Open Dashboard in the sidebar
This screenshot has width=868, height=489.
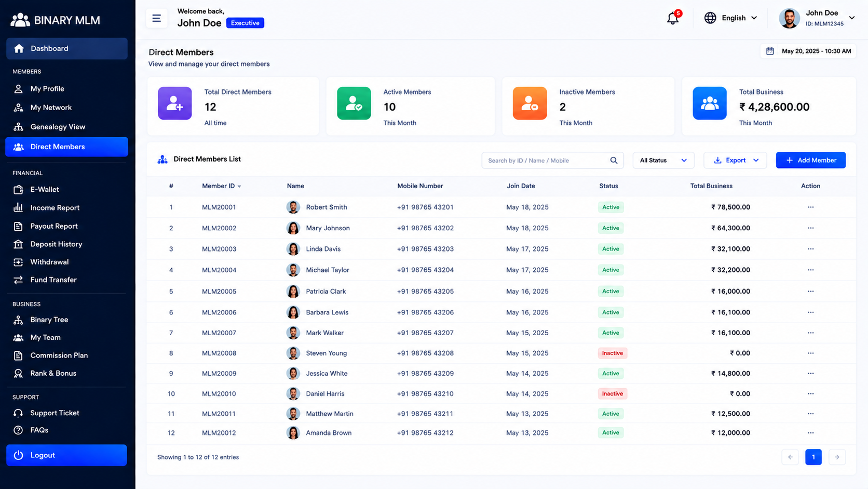pyautogui.click(x=67, y=48)
